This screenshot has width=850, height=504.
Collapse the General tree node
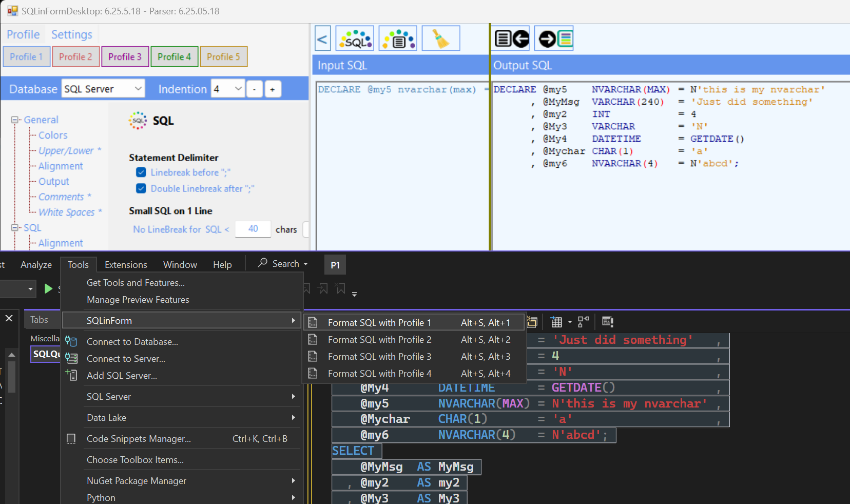point(15,120)
